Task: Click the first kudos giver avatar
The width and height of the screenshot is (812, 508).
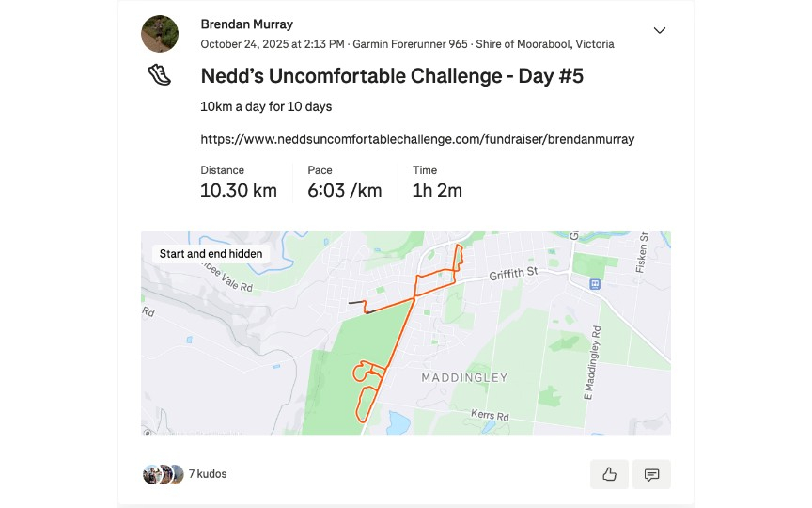Action: coord(150,474)
